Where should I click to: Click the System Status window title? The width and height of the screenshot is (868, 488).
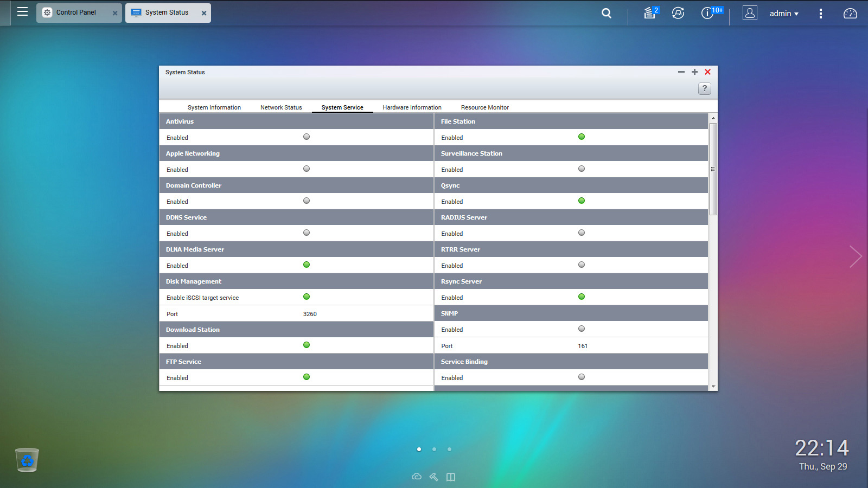185,72
